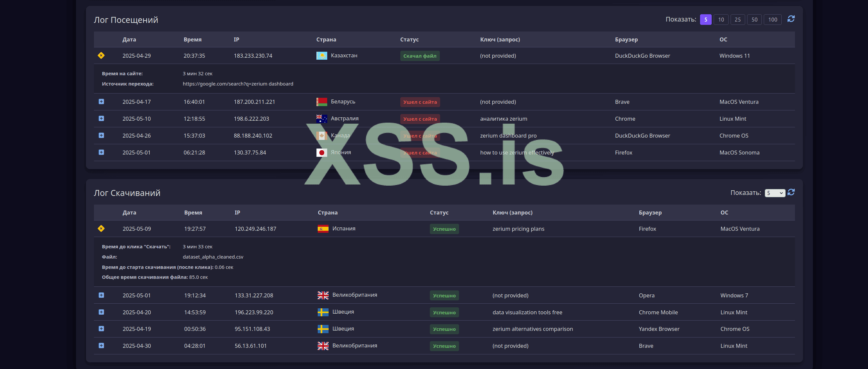Expand the 56.13.61.101 download entry
The width and height of the screenshot is (868, 369).
point(101,345)
